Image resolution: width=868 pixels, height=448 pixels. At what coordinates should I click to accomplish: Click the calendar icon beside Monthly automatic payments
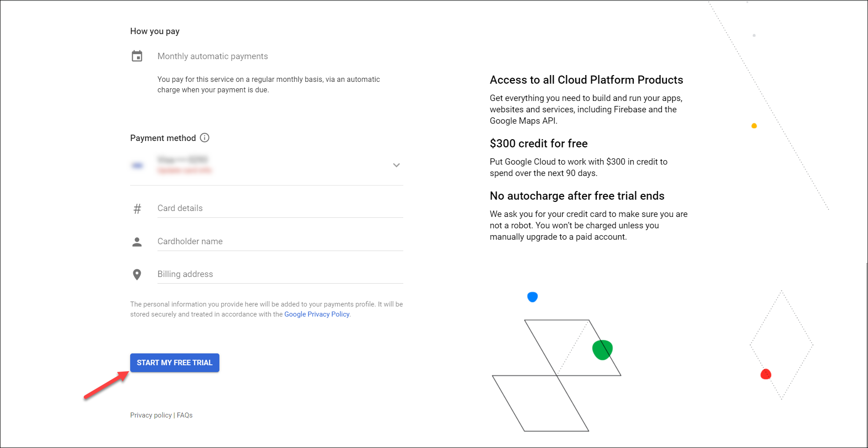coord(137,56)
